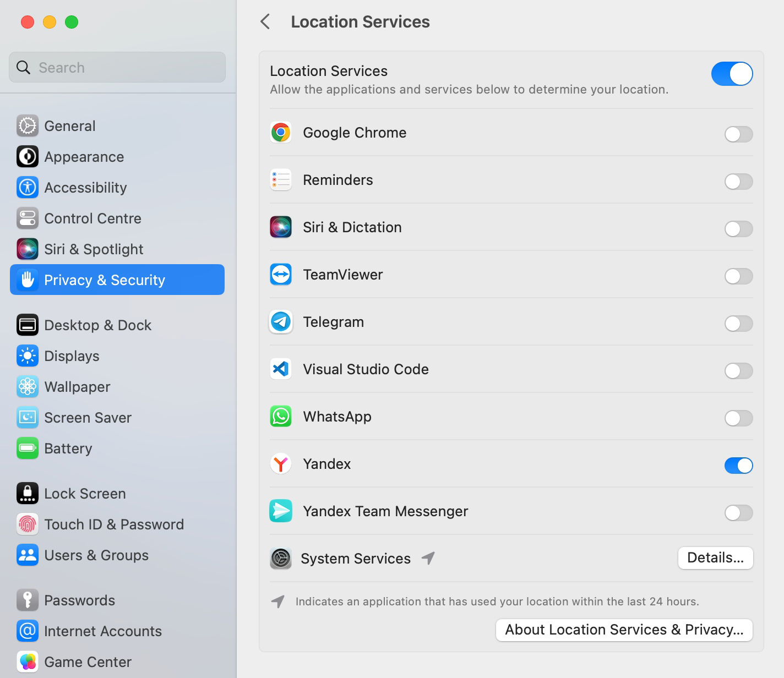Viewport: 784px width, 678px height.
Task: Disable the main Location Services switch
Action: (732, 74)
